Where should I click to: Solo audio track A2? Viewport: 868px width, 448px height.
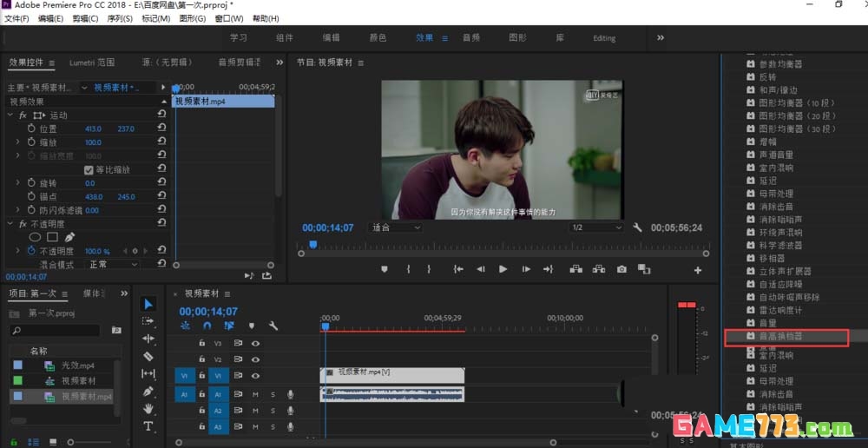pyautogui.click(x=273, y=411)
